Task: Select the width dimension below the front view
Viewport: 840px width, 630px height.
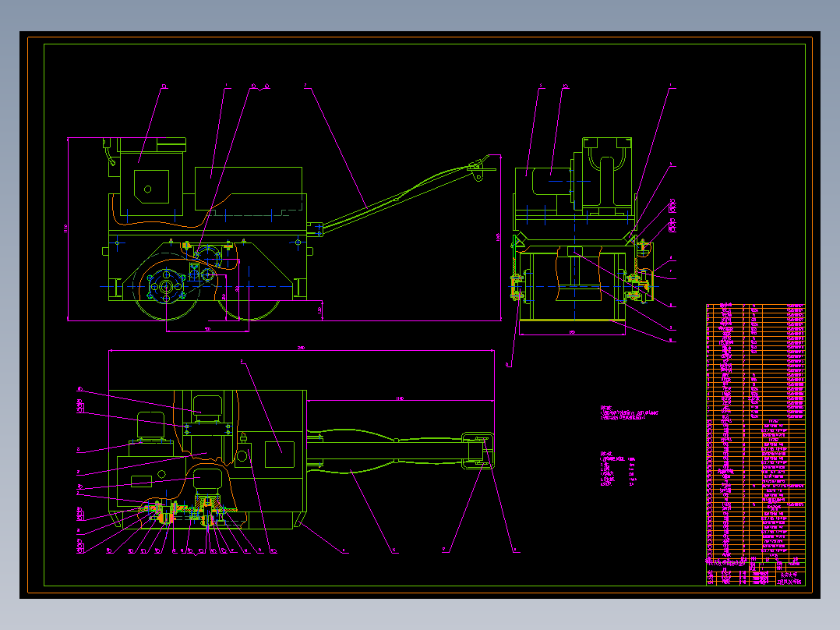Action: click(x=572, y=332)
